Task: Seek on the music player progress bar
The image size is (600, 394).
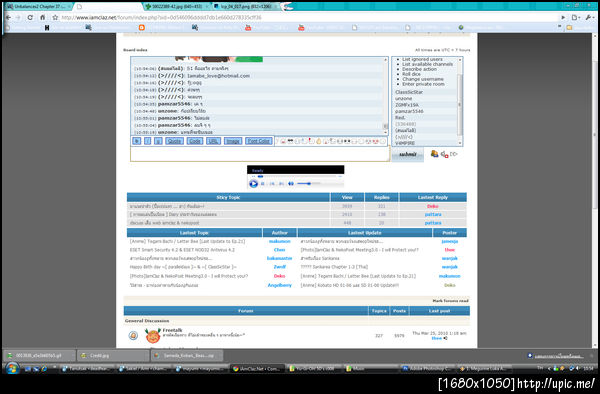Action: point(296,176)
